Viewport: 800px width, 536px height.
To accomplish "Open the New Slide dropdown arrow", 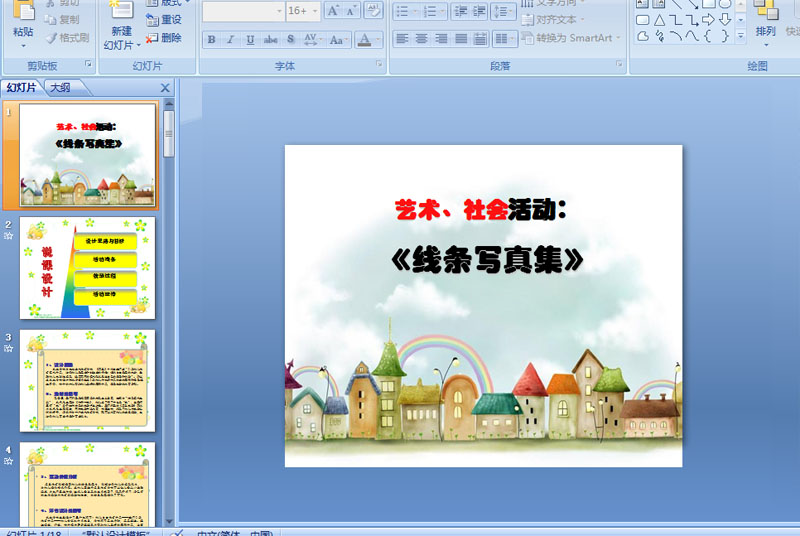I will [x=138, y=45].
